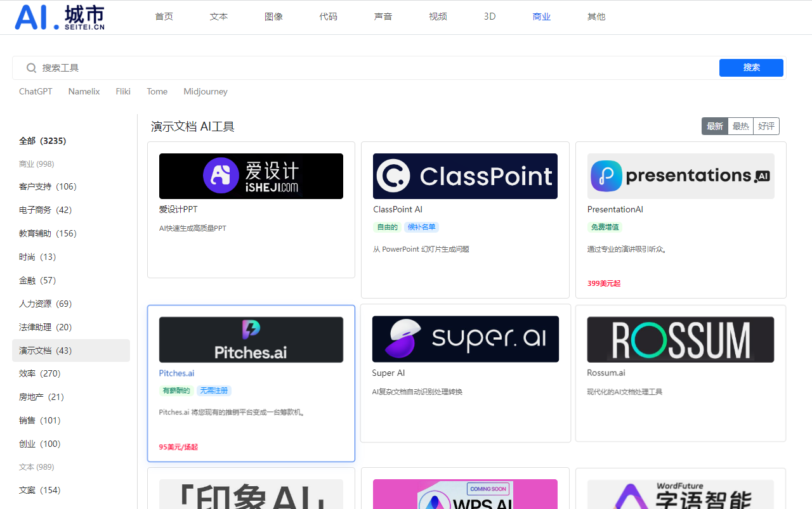The height and width of the screenshot is (509, 812).
Task: Click the 演示文档 AI工具 heading
Action: [193, 127]
